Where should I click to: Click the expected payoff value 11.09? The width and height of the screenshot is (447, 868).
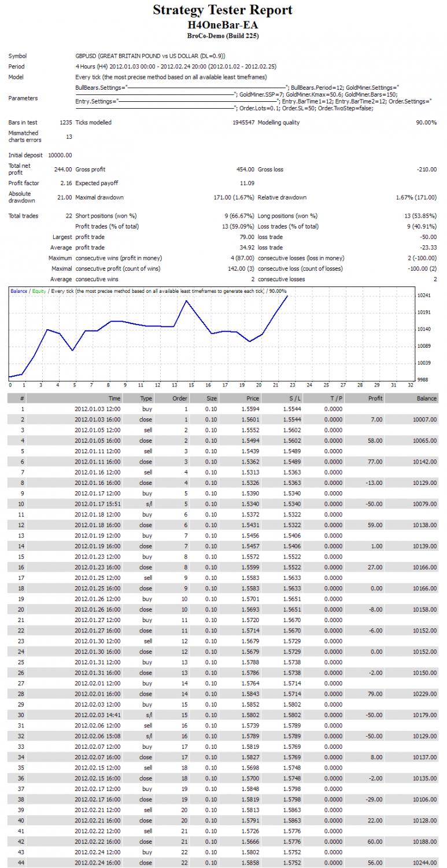click(247, 183)
